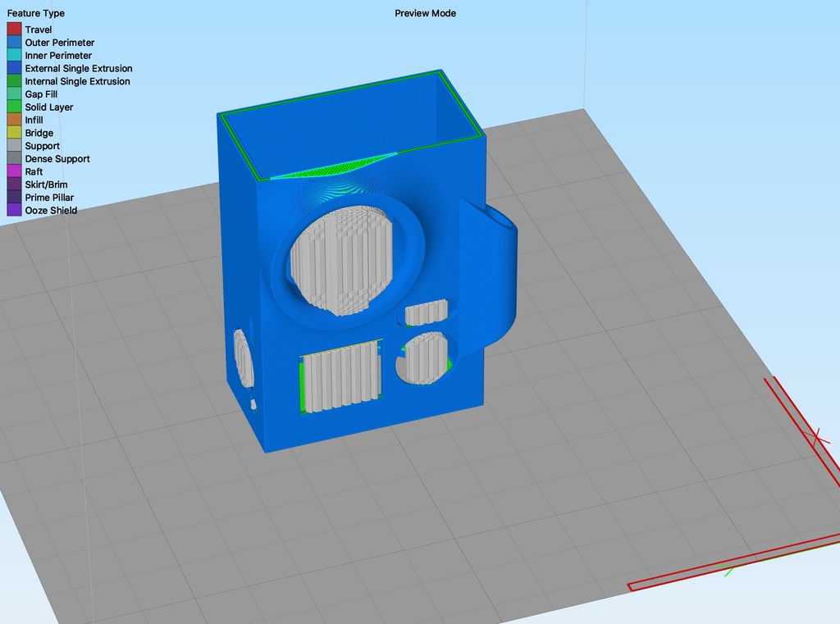Click the rectangular support block on model front
The width and height of the screenshot is (840, 624).
pyautogui.click(x=341, y=378)
